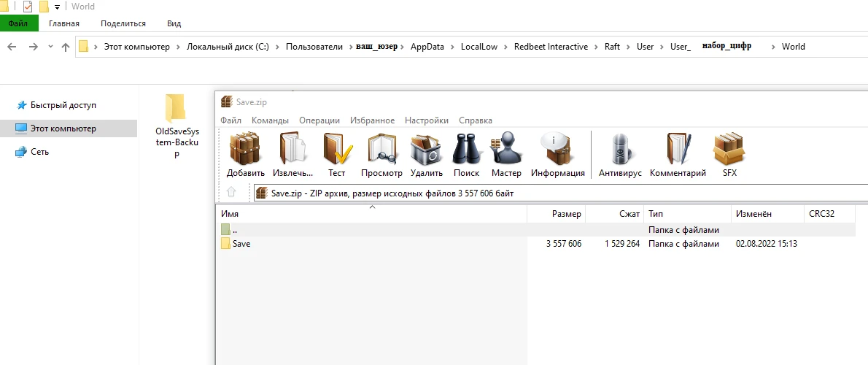Click LocalLow breadcrumb segment

point(479,47)
